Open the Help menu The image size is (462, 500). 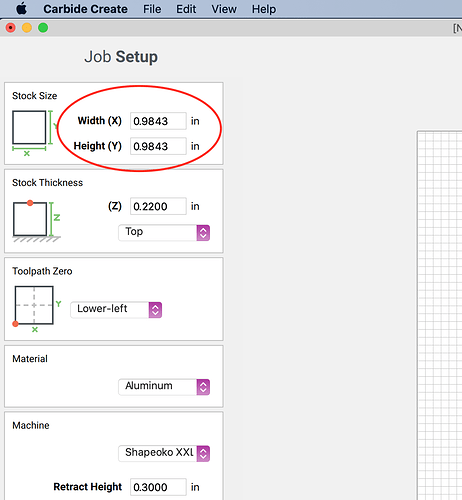coord(264,9)
